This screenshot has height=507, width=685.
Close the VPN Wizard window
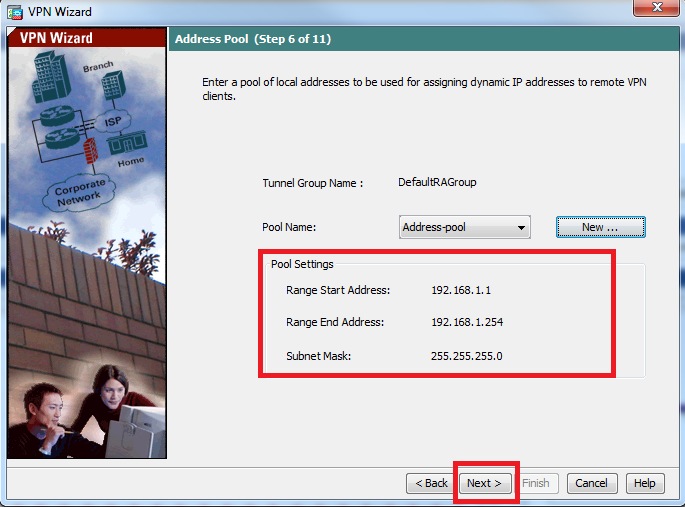[x=656, y=7]
